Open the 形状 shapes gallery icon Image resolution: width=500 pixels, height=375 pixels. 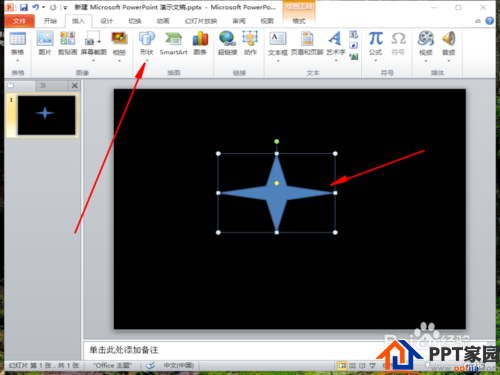[x=147, y=39]
